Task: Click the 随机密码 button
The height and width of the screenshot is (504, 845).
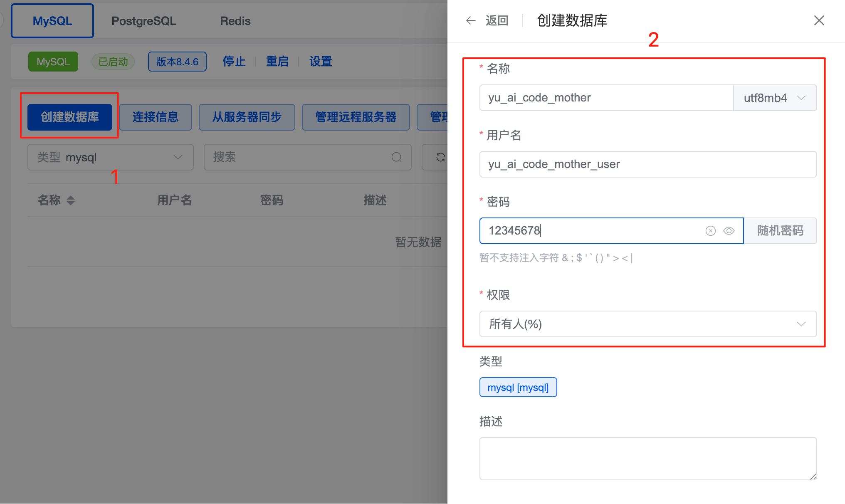Action: pyautogui.click(x=780, y=231)
